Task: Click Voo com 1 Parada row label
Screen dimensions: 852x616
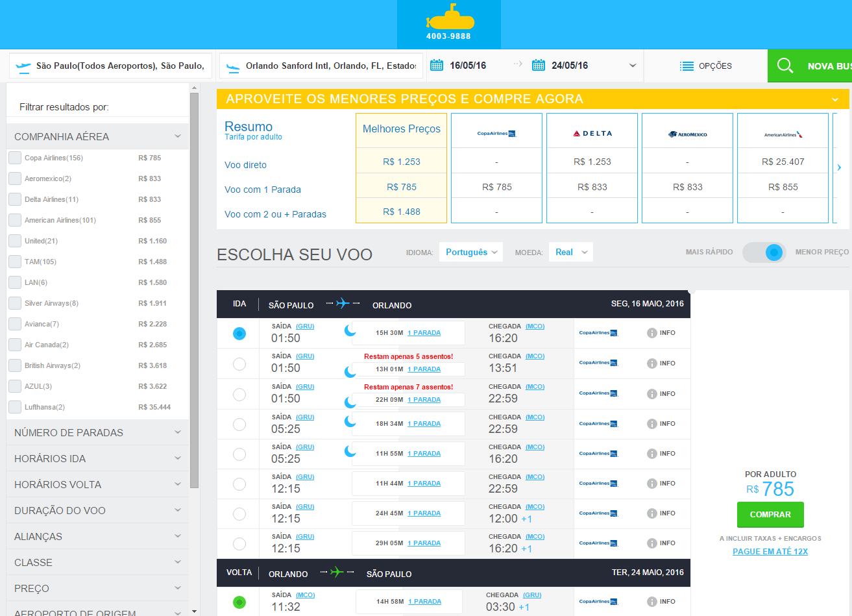Action: tap(263, 190)
